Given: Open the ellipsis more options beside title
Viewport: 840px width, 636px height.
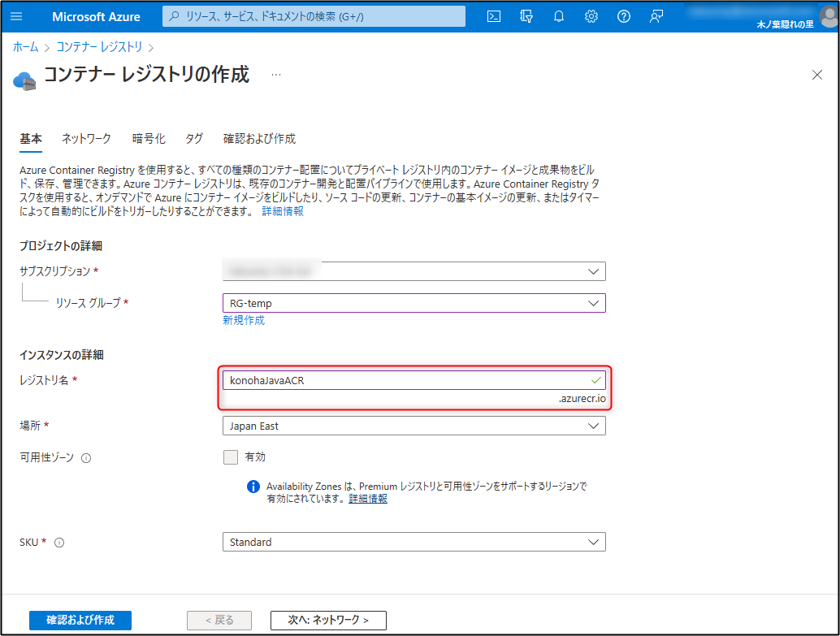Looking at the screenshot, I should (x=276, y=75).
